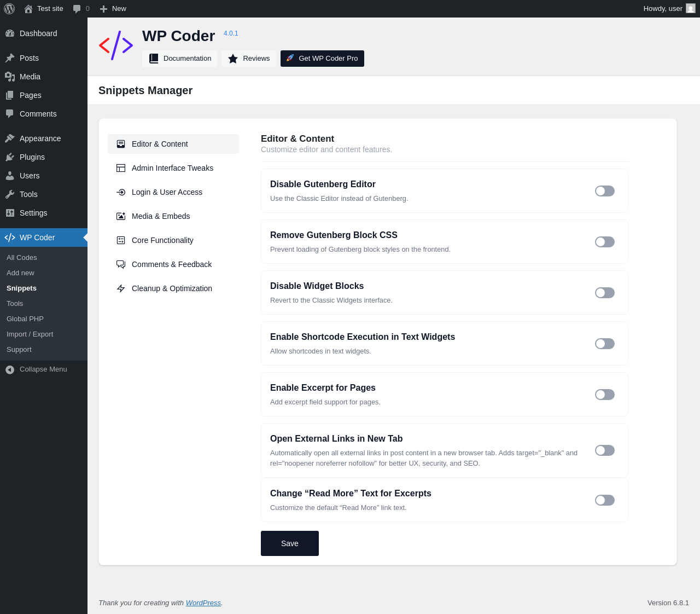700x614 pixels.
Task: Click the Editor & Content tab icon
Action: pos(121,144)
